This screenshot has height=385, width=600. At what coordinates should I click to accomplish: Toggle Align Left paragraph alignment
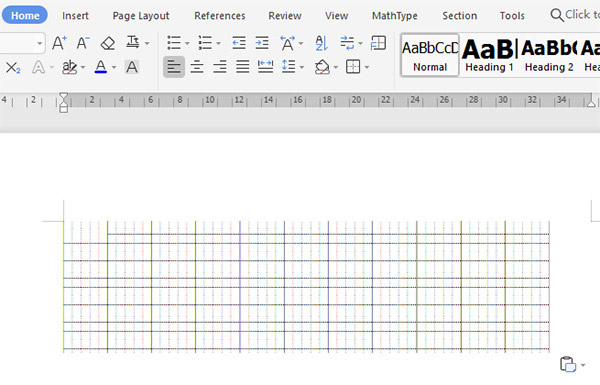point(174,67)
